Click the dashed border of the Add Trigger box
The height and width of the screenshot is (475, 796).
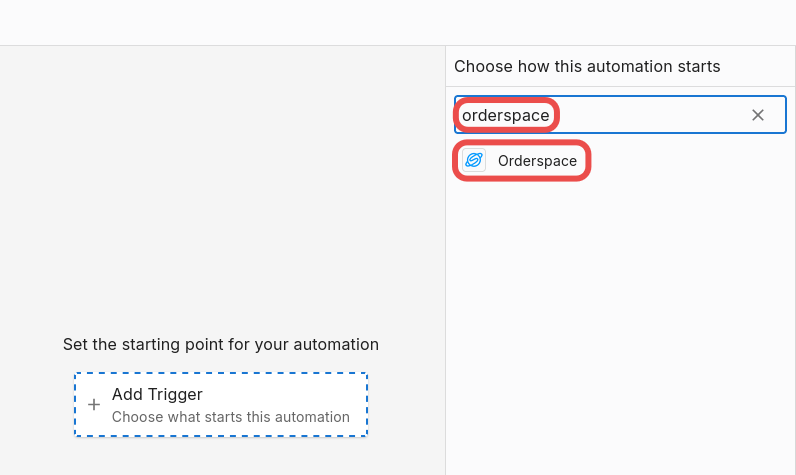221,374
